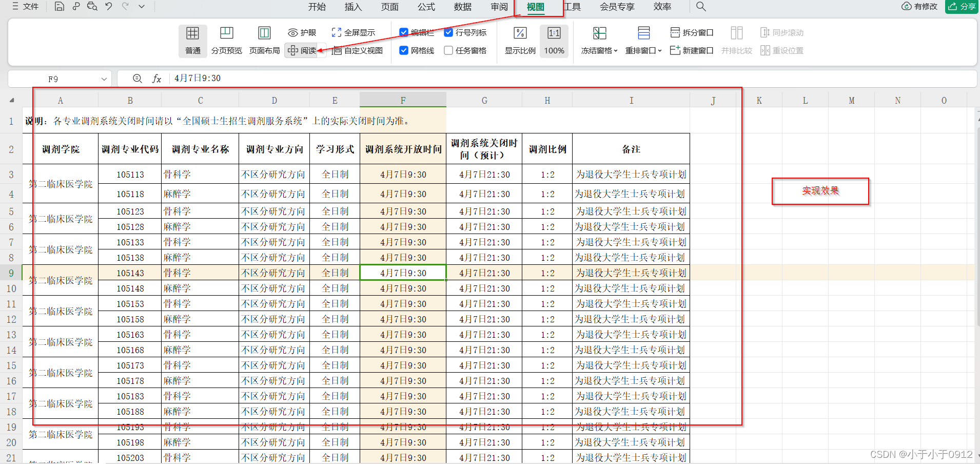Open the 会员专享 member tab
980x464 pixels.
pos(617,7)
